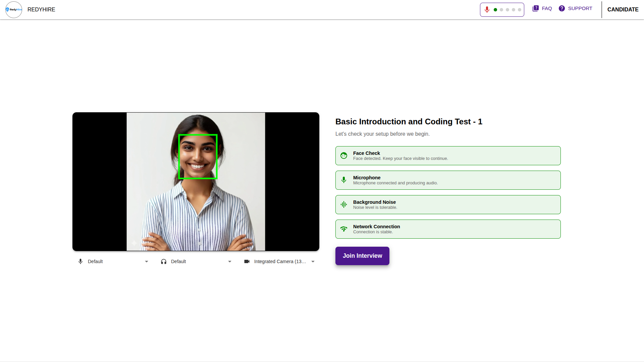Click the Network Connection wifi icon
The width and height of the screenshot is (644, 362).
344,229
